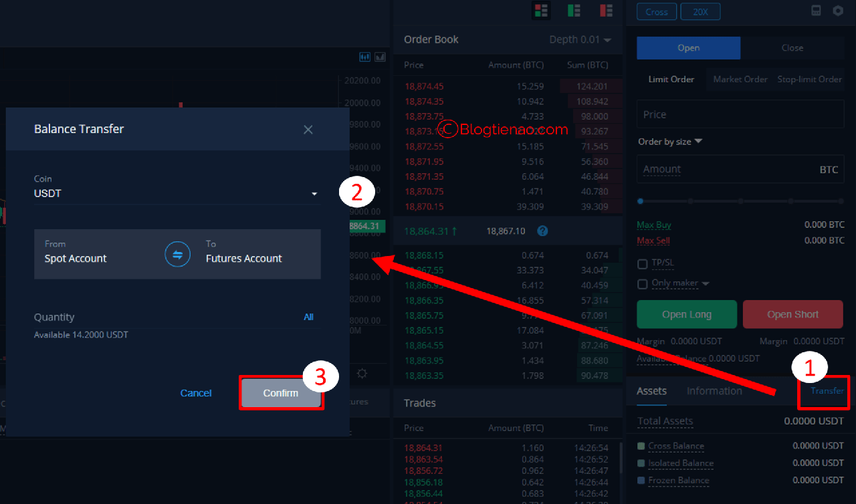The width and height of the screenshot is (856, 504).
Task: Select the Stop-limit Order tab
Action: [x=809, y=79]
